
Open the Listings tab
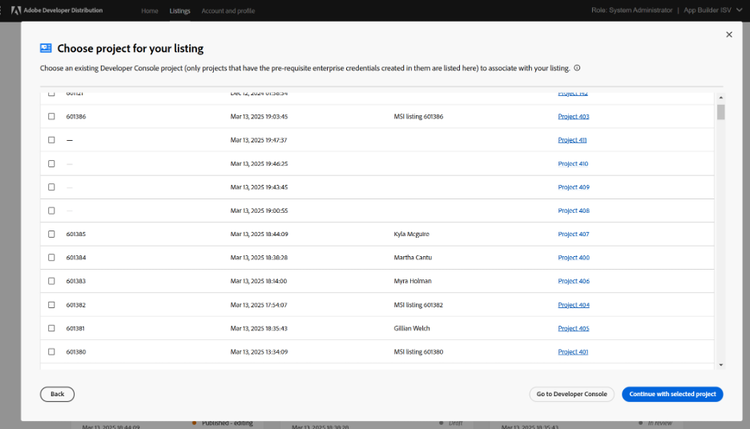click(x=180, y=10)
